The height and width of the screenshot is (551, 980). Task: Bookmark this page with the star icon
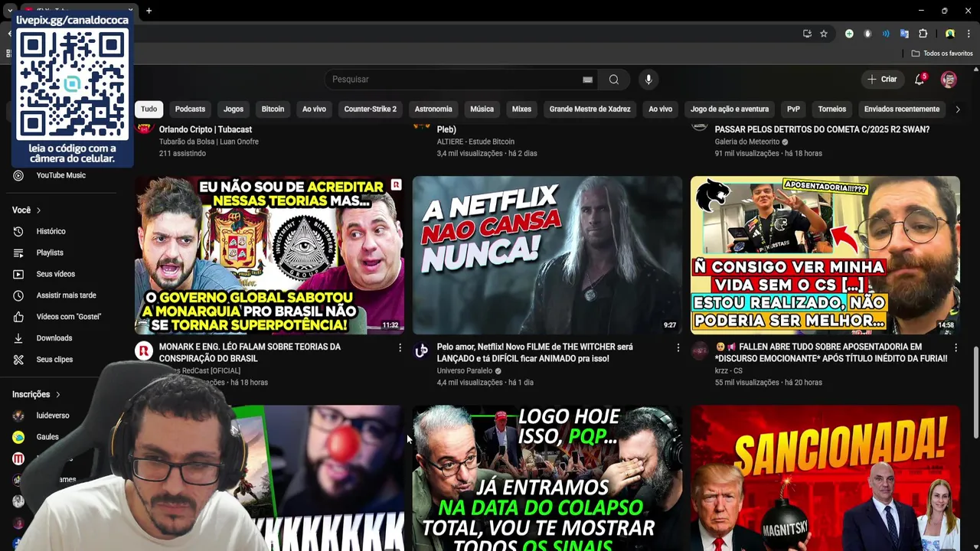(824, 34)
